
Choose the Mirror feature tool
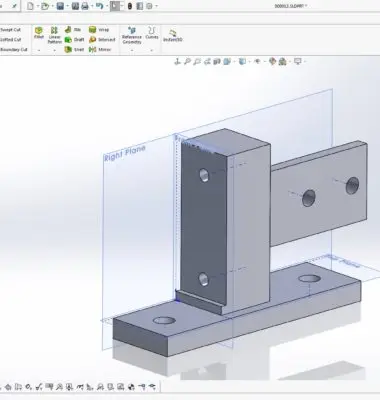click(x=100, y=49)
